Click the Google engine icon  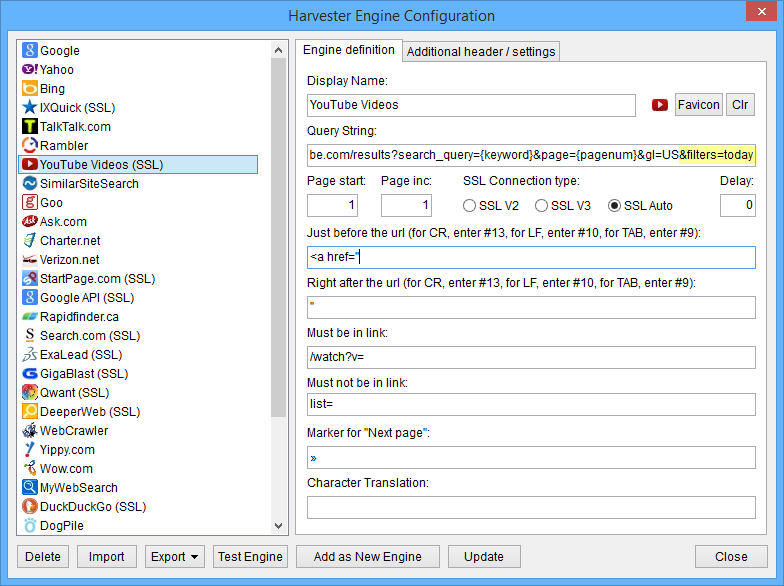pos(30,50)
